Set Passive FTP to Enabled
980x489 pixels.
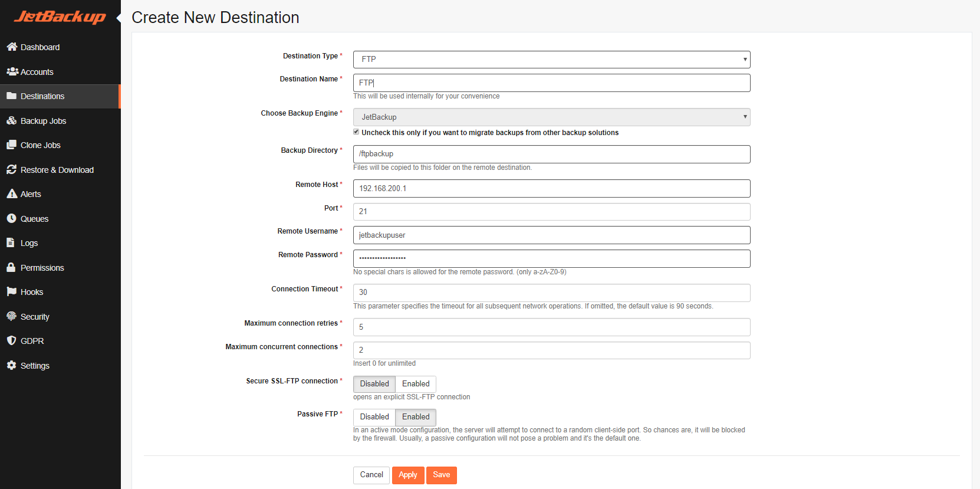pyautogui.click(x=416, y=417)
